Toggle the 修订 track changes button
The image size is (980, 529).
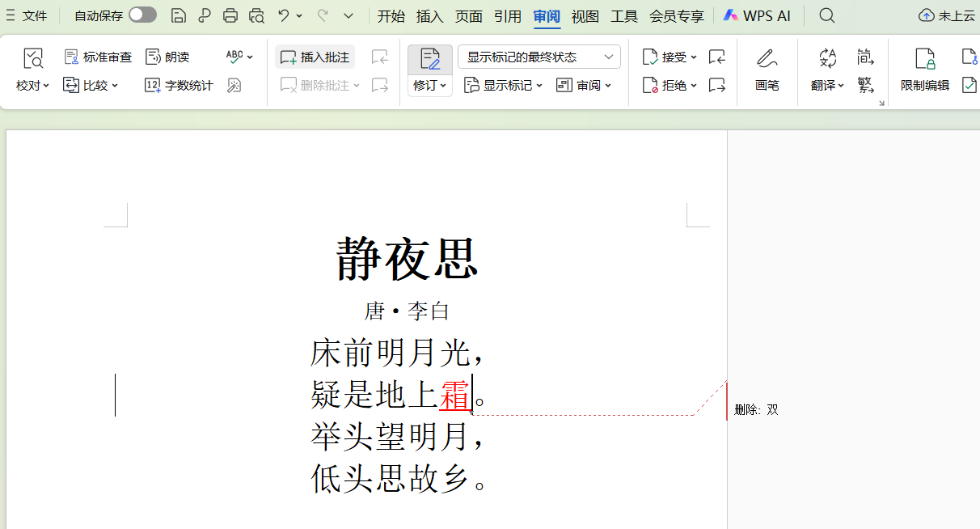(429, 60)
